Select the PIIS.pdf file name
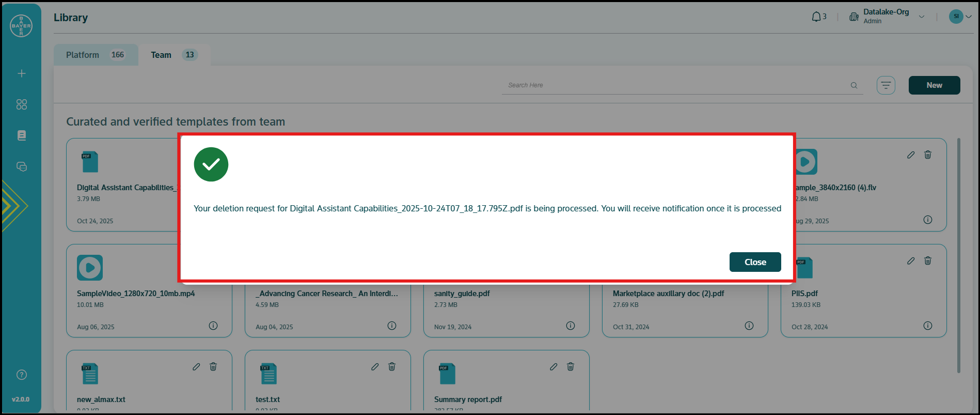The height and width of the screenshot is (415, 980). tap(804, 294)
